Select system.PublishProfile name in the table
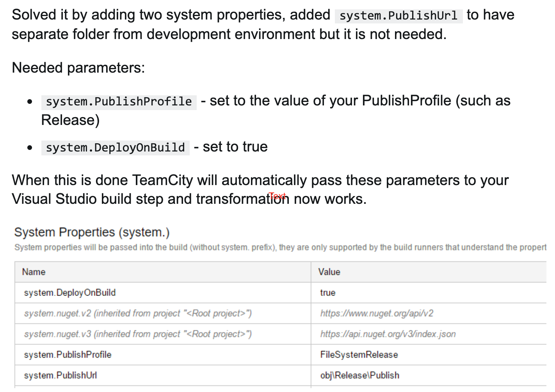555x392 pixels. click(x=68, y=355)
